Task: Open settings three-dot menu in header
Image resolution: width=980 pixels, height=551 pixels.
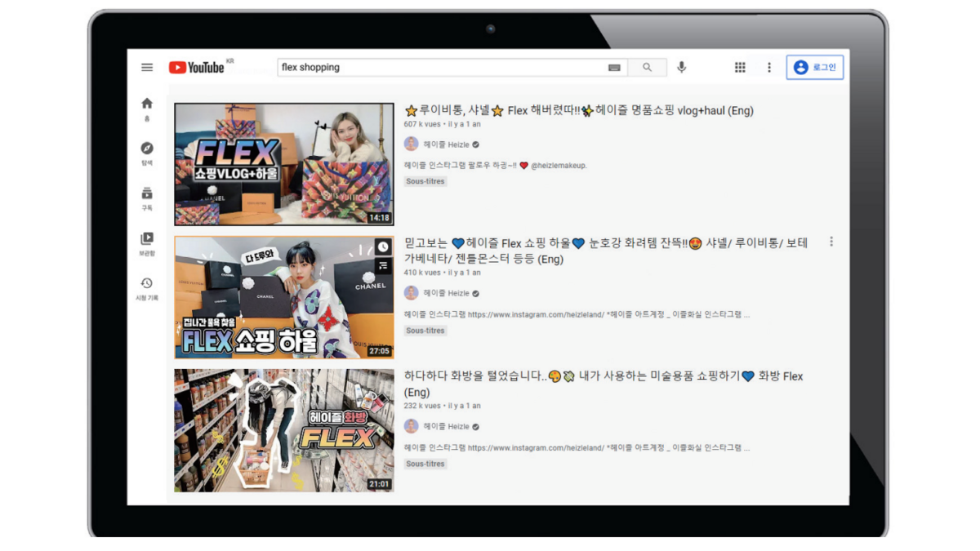Action: pos(768,68)
